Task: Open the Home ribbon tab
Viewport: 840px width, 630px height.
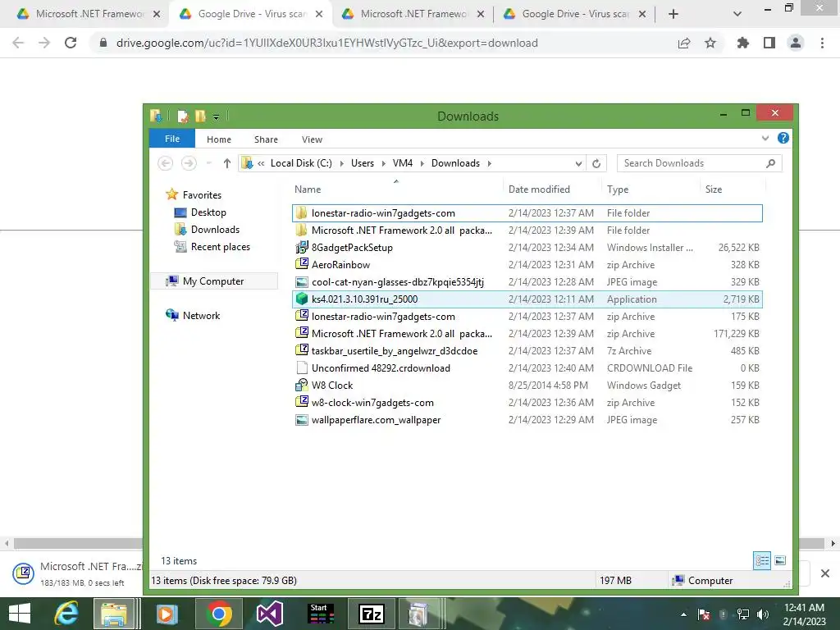Action: [218, 139]
